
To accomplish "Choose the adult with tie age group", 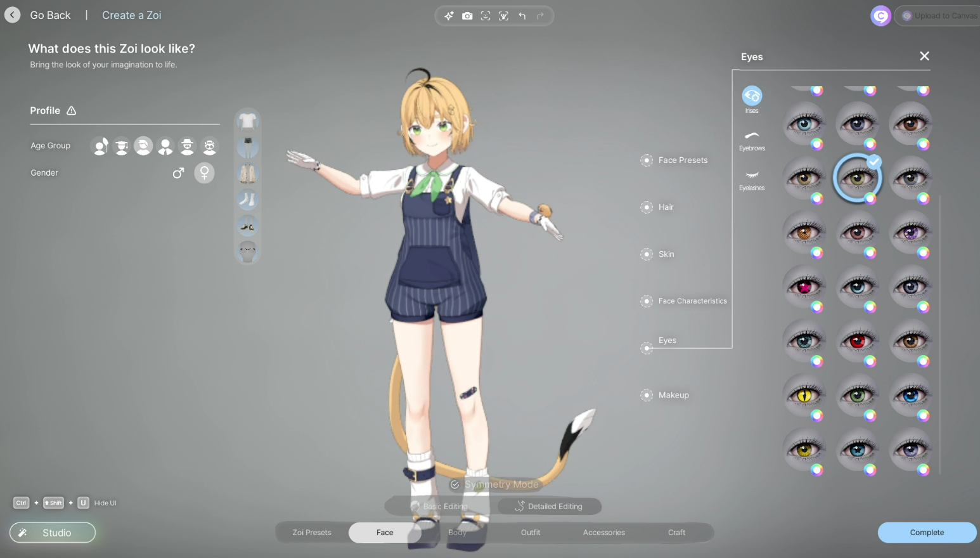I will click(165, 146).
